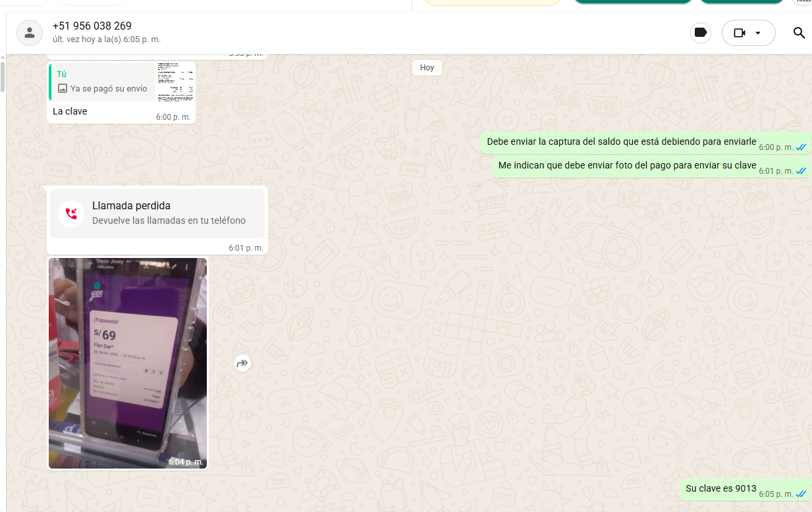The width and height of the screenshot is (812, 512).
Task: Open the quoted receipt thumbnail image
Action: click(175, 82)
